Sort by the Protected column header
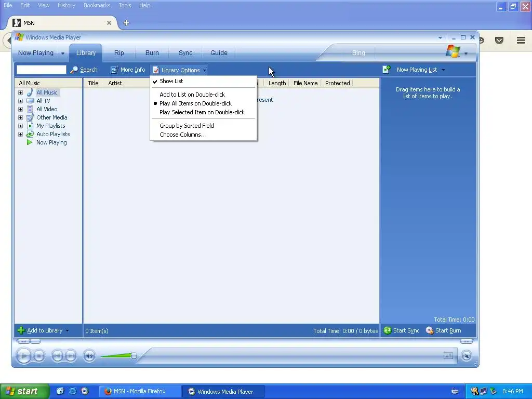 point(337,83)
